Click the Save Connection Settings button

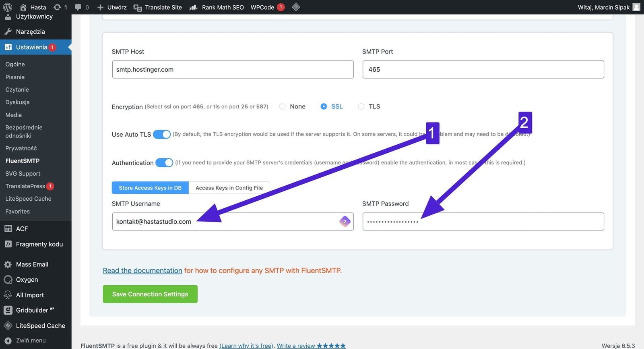point(150,294)
